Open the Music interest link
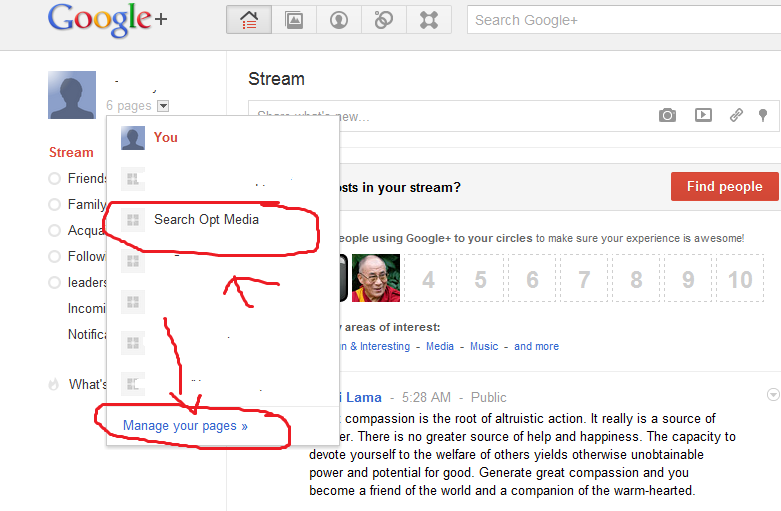781x511 pixels. 484,346
